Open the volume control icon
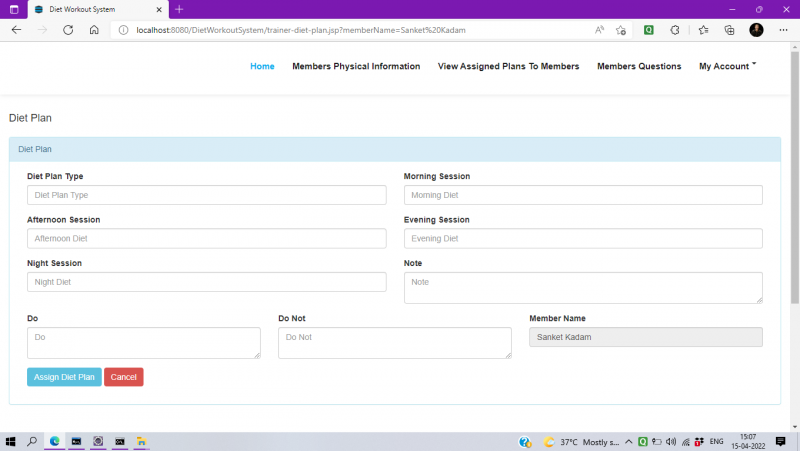 [671, 442]
